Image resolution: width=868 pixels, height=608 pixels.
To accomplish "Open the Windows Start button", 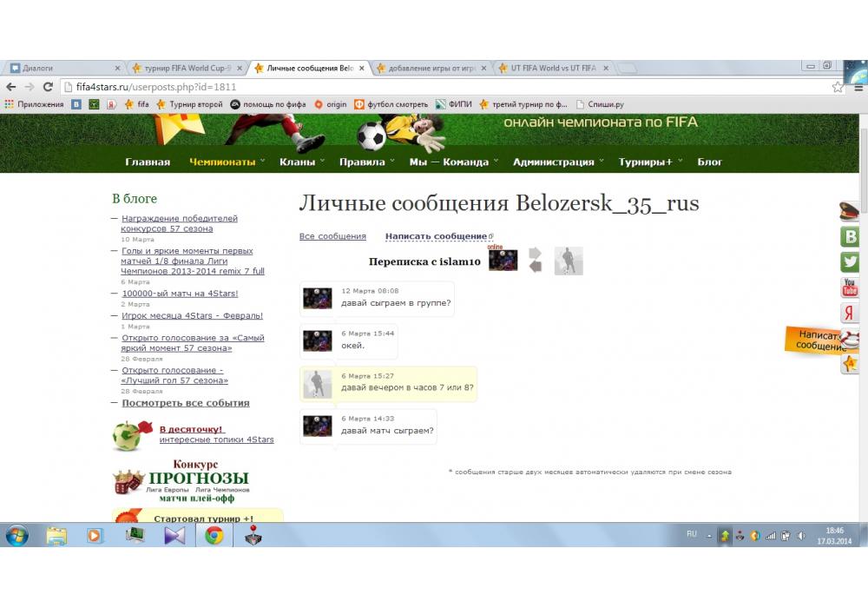I will pyautogui.click(x=17, y=535).
